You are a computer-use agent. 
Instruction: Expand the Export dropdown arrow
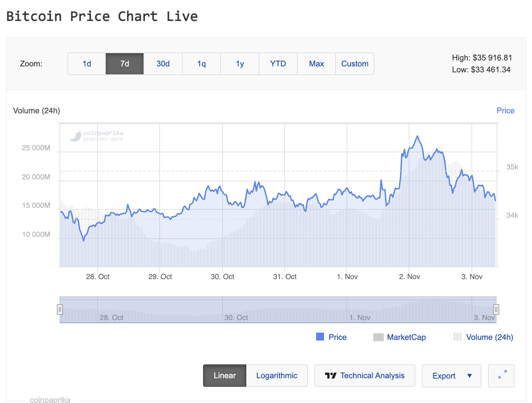pyautogui.click(x=470, y=376)
